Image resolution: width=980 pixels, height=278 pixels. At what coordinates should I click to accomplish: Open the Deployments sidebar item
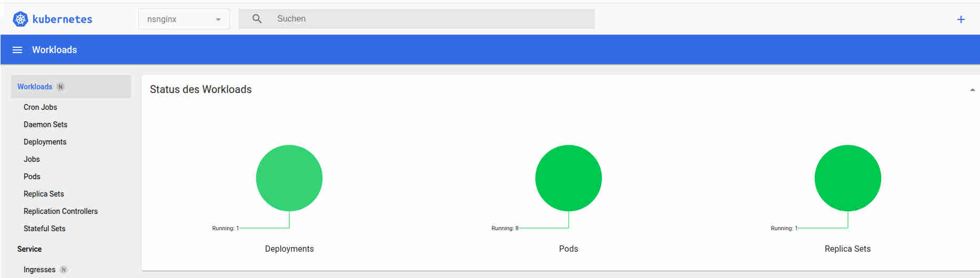tap(45, 142)
